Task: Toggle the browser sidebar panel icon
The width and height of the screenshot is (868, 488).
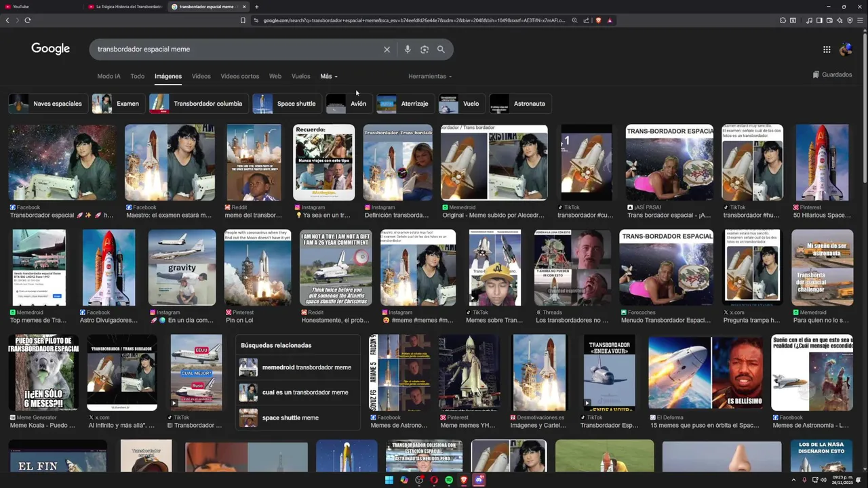Action: 819,20
